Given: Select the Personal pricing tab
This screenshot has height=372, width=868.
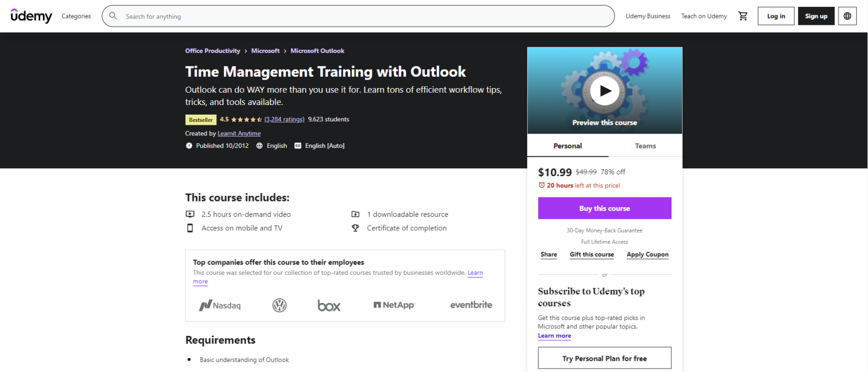Looking at the screenshot, I should pyautogui.click(x=567, y=146).
